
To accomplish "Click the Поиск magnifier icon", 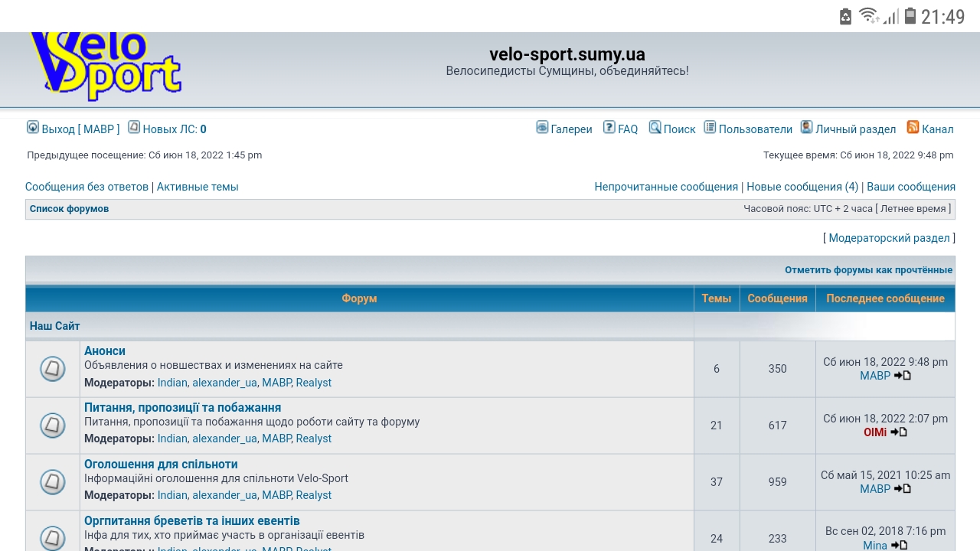I will tap(655, 128).
